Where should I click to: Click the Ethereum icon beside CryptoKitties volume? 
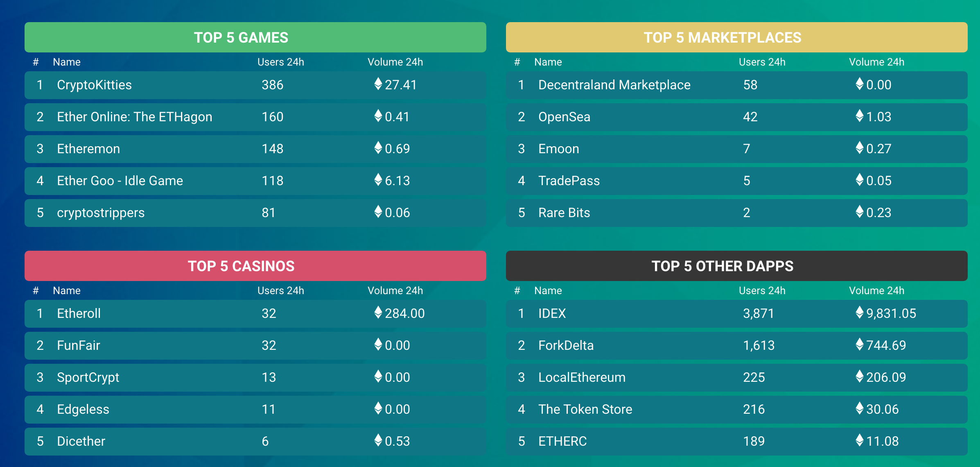coord(378,84)
